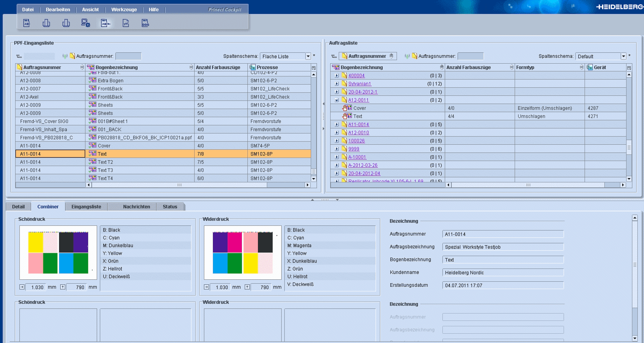Viewport: 644px width, 343px height.
Task: Open job link 20-04-2012-1
Action: pyautogui.click(x=363, y=92)
